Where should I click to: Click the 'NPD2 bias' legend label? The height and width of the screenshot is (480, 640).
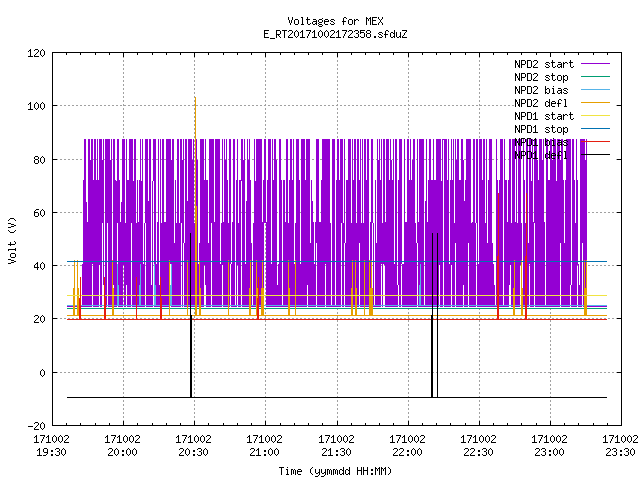tap(541, 90)
